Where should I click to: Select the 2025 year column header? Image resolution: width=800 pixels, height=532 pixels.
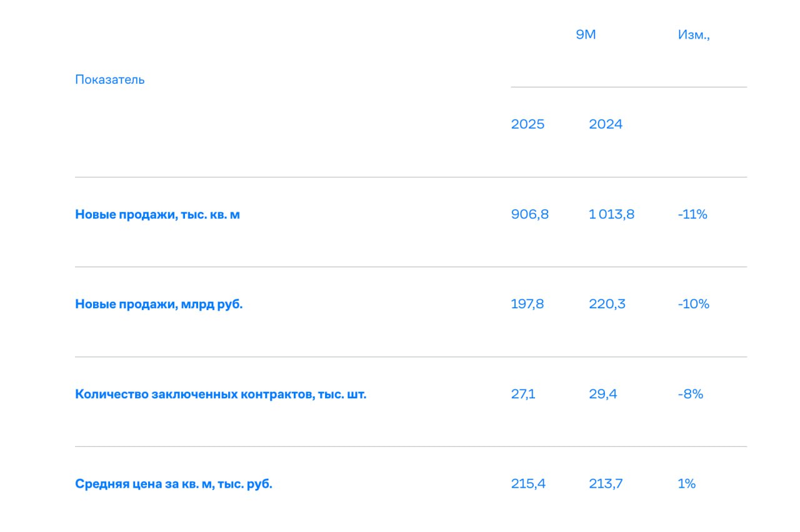pos(527,124)
